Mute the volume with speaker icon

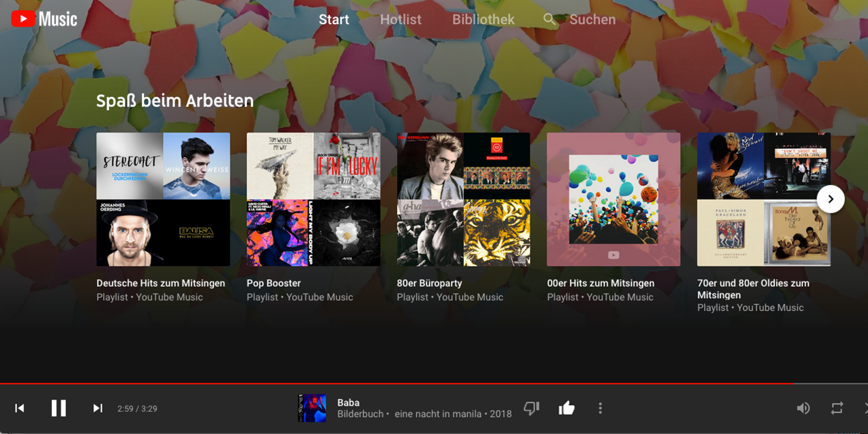click(x=803, y=408)
